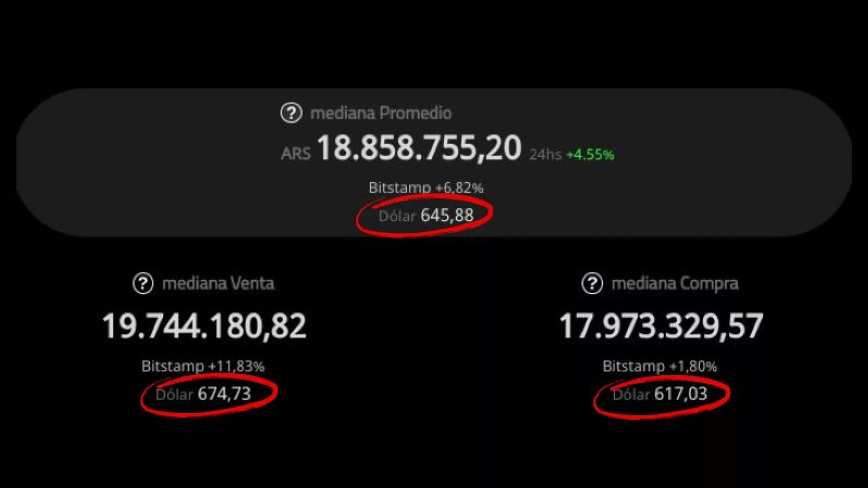Select the 645,88 dollar value

447,215
